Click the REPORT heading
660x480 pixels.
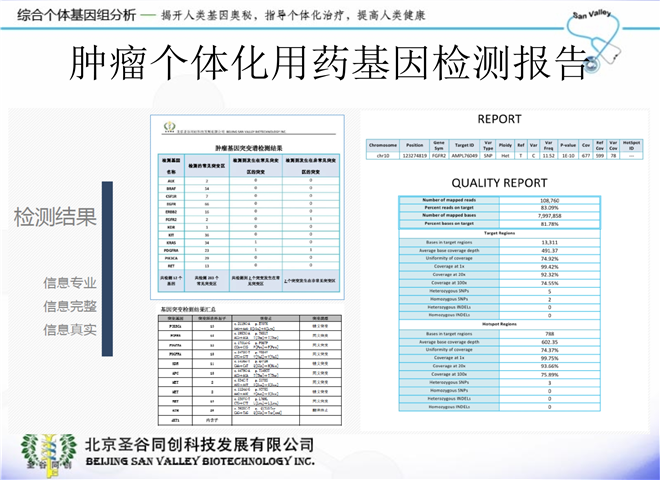(x=499, y=119)
